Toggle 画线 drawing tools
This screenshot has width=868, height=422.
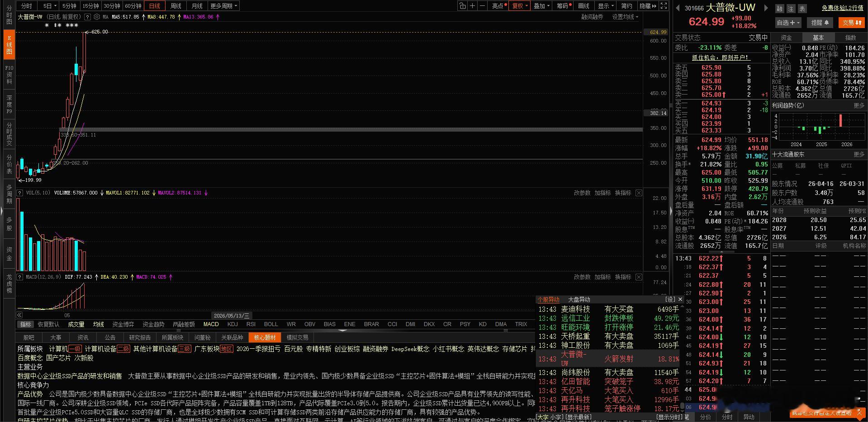pyautogui.click(x=584, y=6)
